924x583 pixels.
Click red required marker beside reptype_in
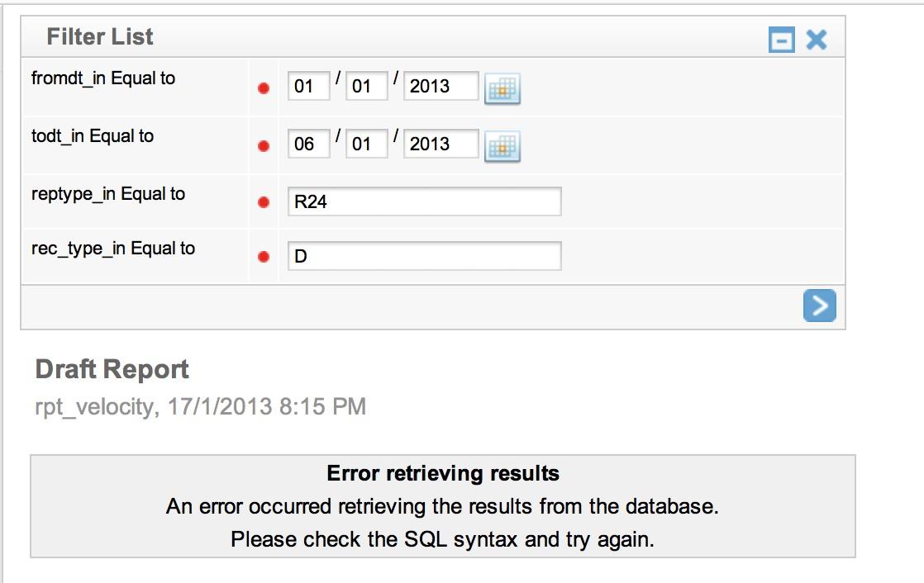pos(264,202)
